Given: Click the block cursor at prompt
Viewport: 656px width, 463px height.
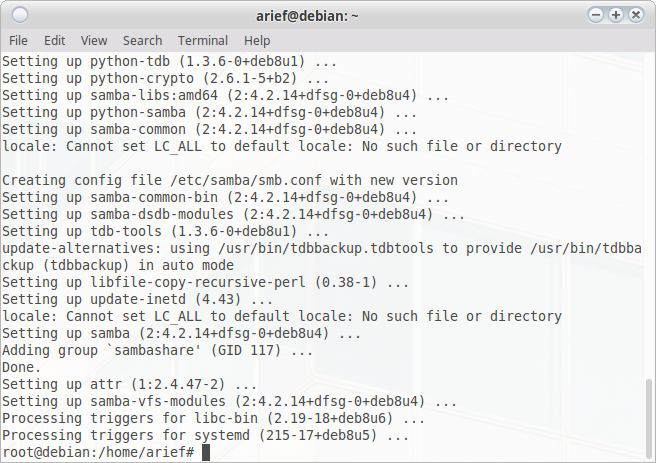Looking at the screenshot, I should pos(205,453).
